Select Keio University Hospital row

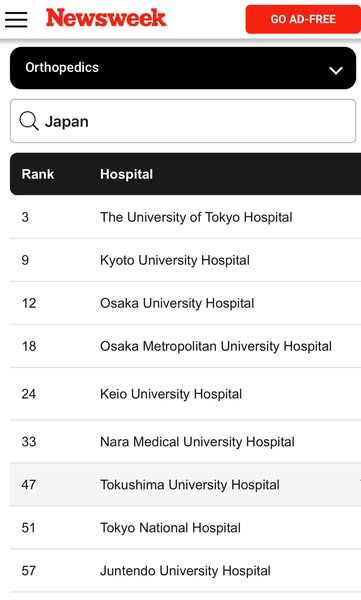185,394
